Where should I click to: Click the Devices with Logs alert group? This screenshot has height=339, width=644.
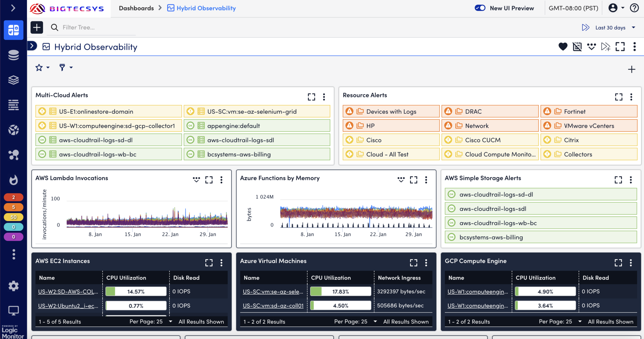pyautogui.click(x=391, y=112)
